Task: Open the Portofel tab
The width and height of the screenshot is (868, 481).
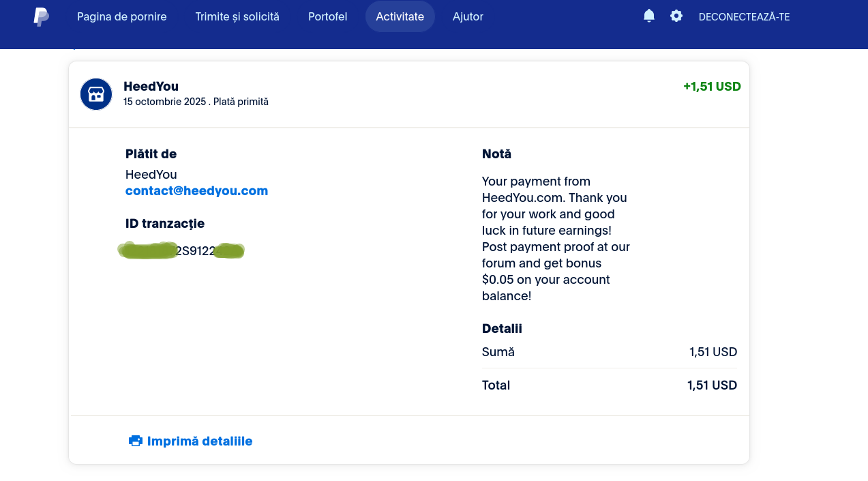Action: click(328, 16)
